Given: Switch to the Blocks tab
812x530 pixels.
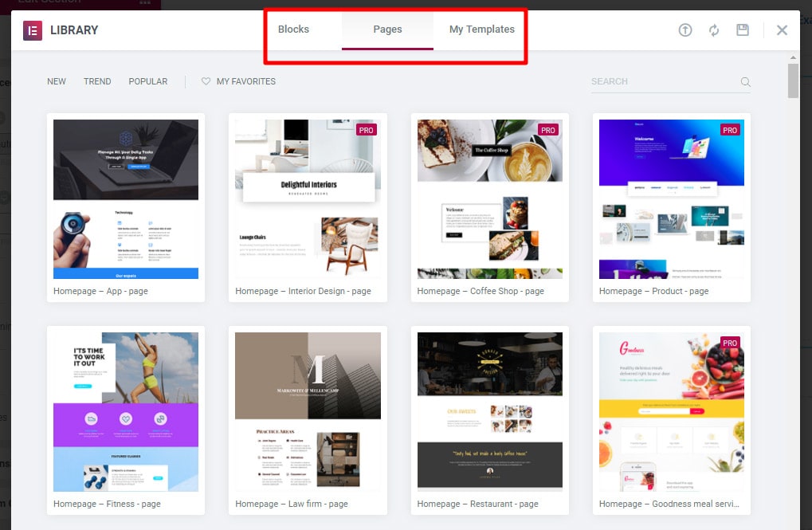Looking at the screenshot, I should (293, 29).
